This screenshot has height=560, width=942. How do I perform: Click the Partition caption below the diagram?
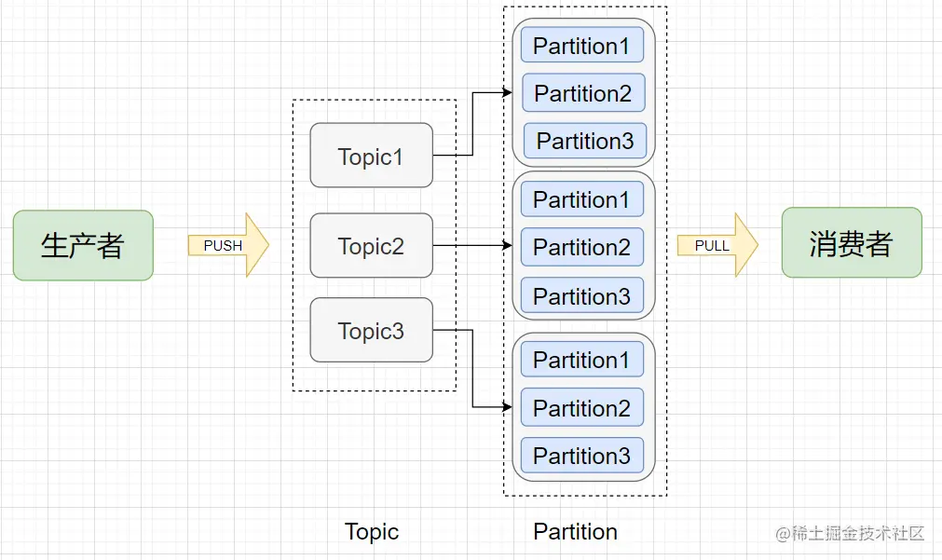coord(575,532)
